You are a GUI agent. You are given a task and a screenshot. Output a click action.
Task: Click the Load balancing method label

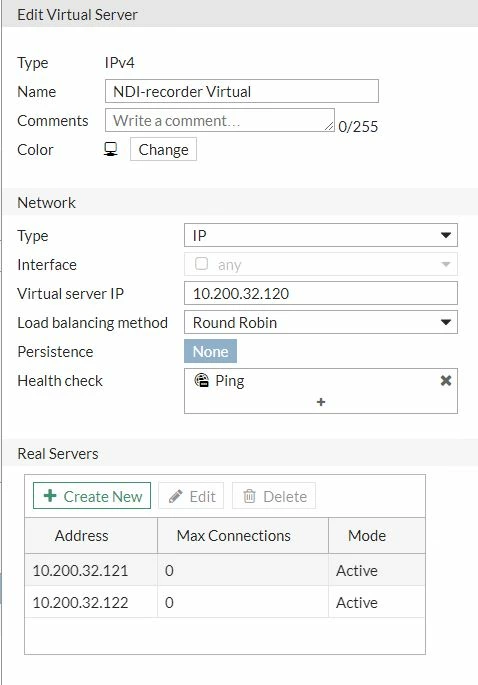coord(92,323)
